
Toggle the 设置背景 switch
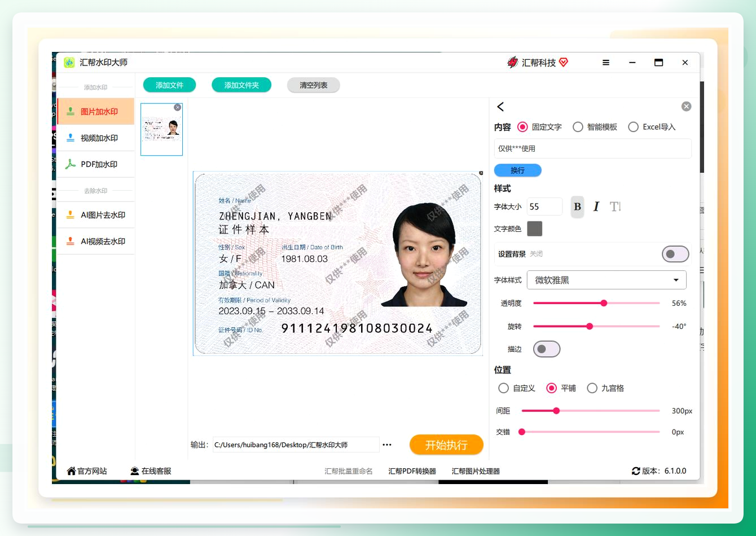[675, 254]
